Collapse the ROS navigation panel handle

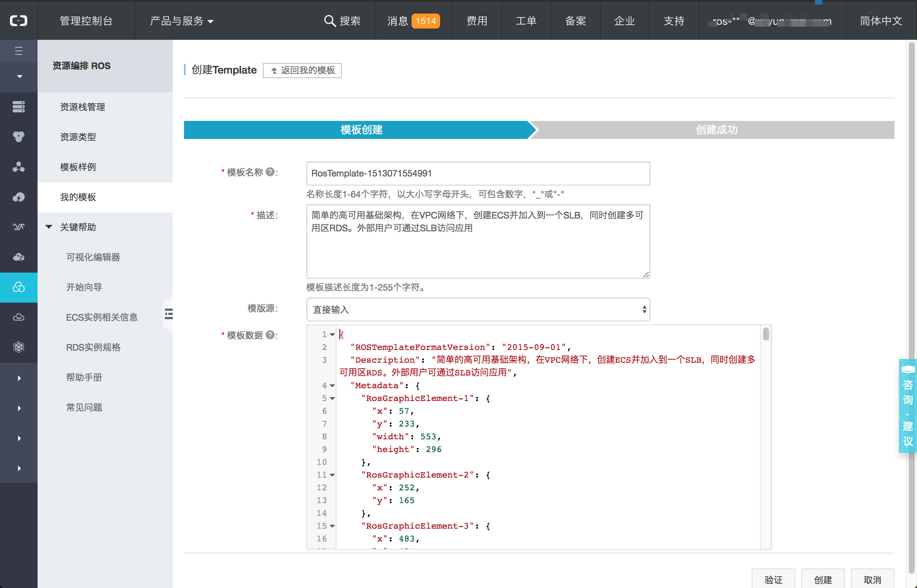tap(168, 314)
